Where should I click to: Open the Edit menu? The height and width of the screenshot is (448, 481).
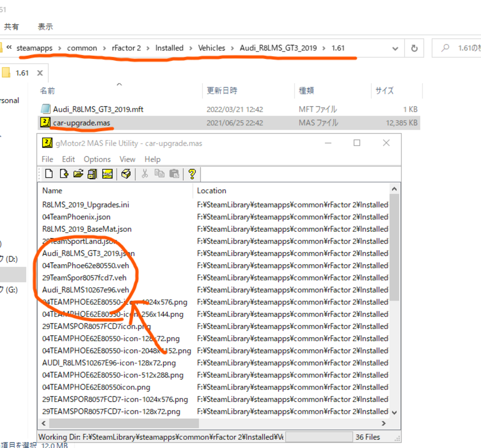pyautogui.click(x=68, y=159)
